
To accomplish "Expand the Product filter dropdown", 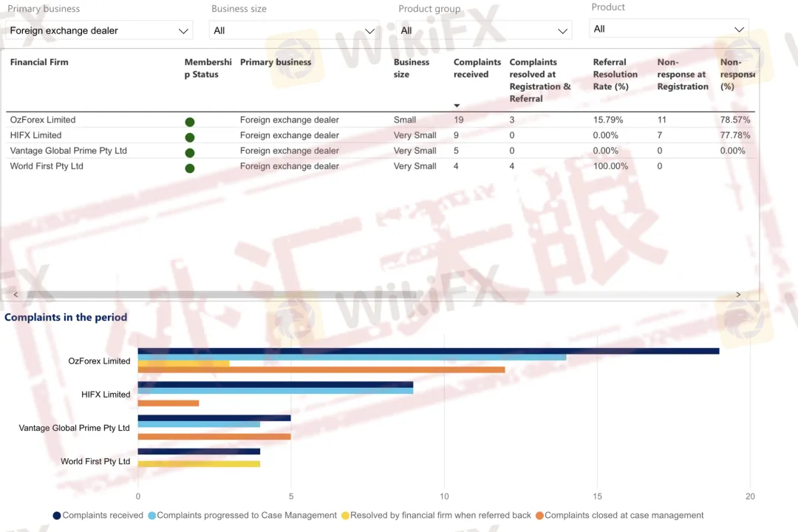I will point(669,29).
